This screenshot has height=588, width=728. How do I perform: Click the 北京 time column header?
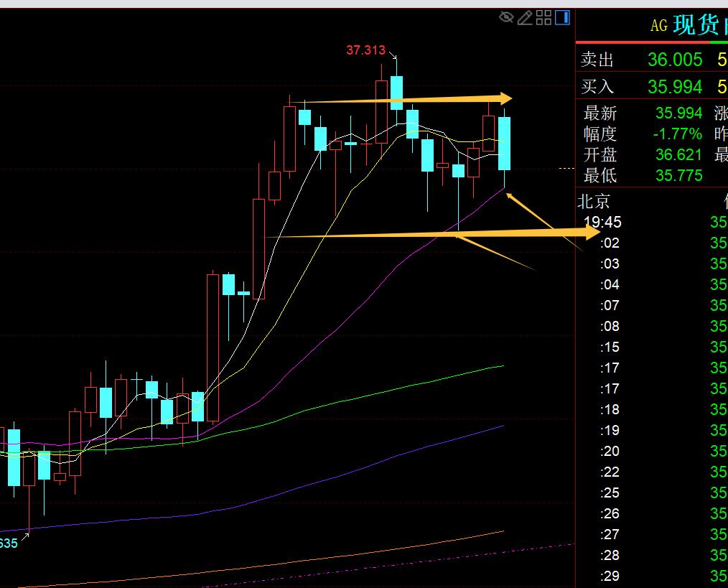(x=594, y=201)
